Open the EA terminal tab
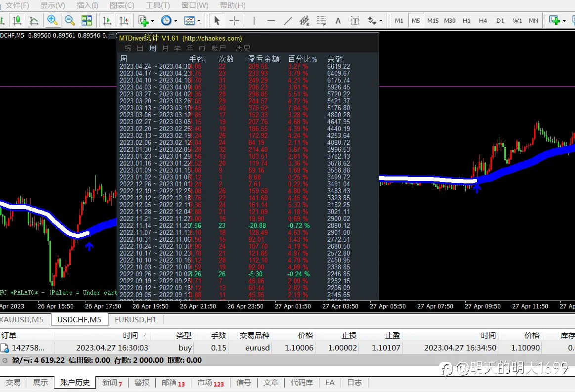Viewport: 575px width, 392px height. click(x=330, y=383)
